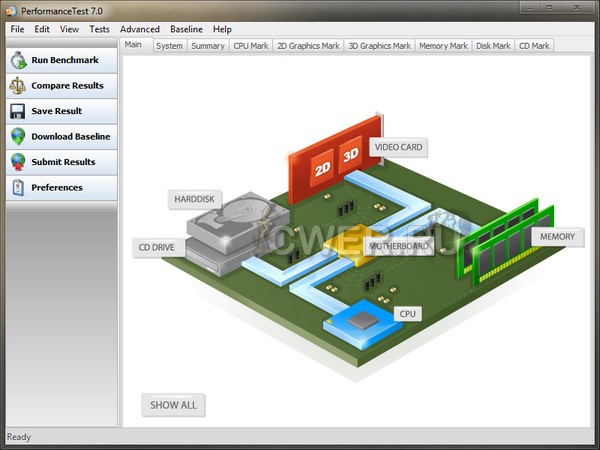
Task: Open the Advanced menu
Action: 139,29
